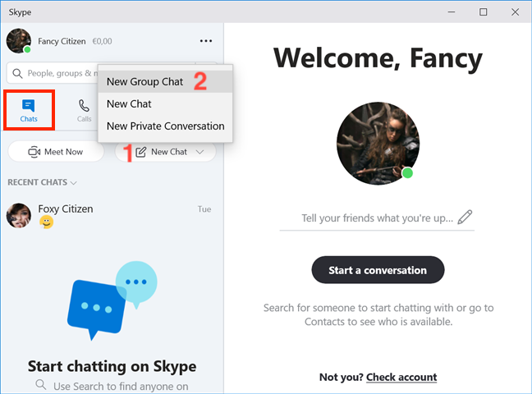Open the Foxy Citizen conversation
The width and height of the screenshot is (532, 394).
click(112, 216)
